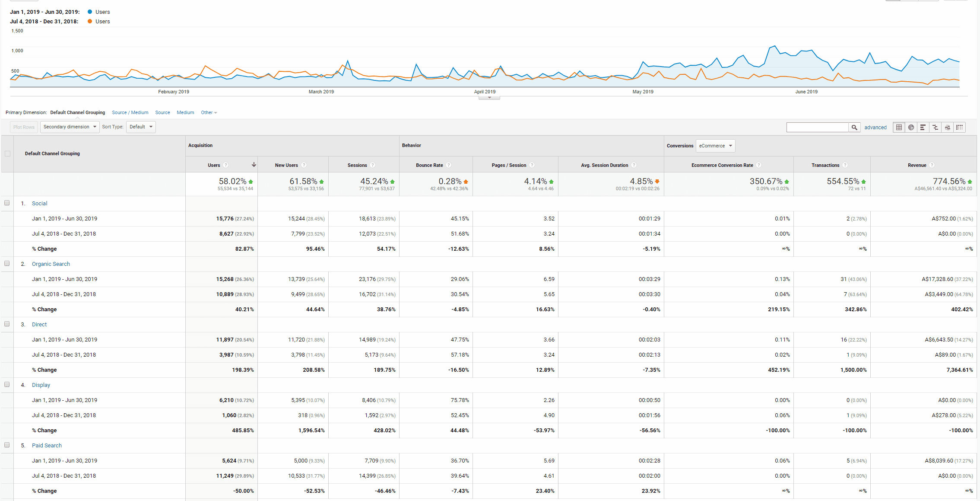
Task: Click the blue Users legend dot
Action: point(90,12)
